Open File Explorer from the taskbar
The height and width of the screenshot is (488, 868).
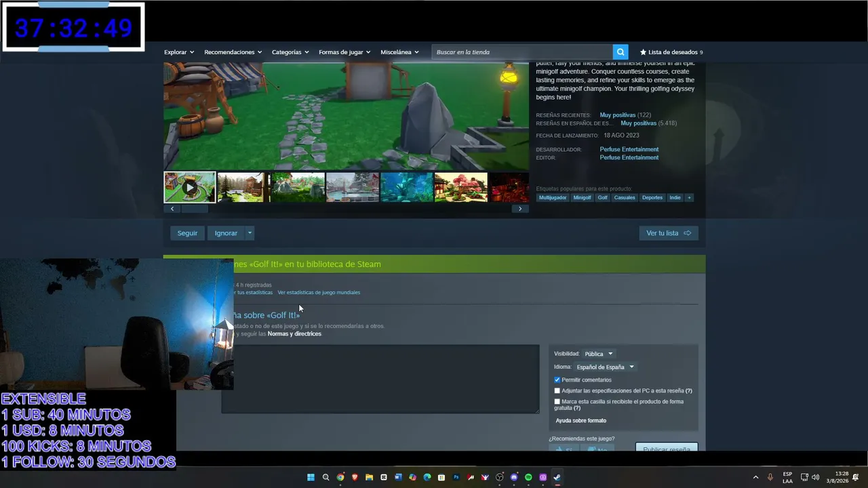click(x=369, y=477)
